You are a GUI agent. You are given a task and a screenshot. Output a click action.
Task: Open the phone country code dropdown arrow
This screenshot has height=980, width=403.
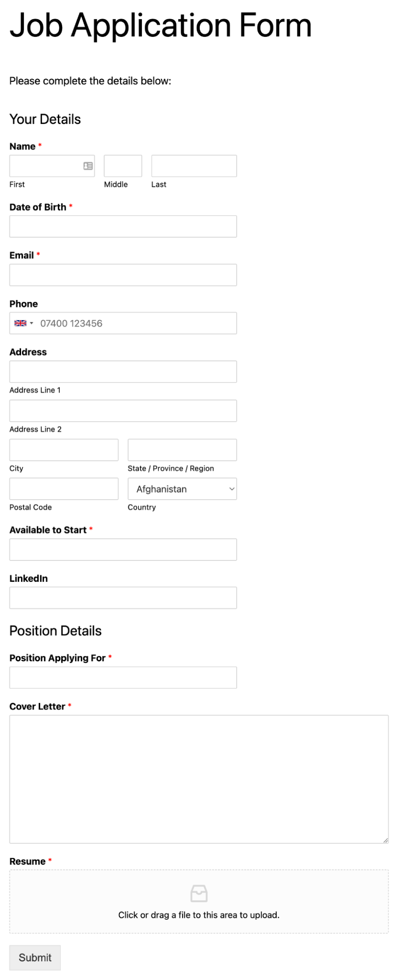click(32, 324)
